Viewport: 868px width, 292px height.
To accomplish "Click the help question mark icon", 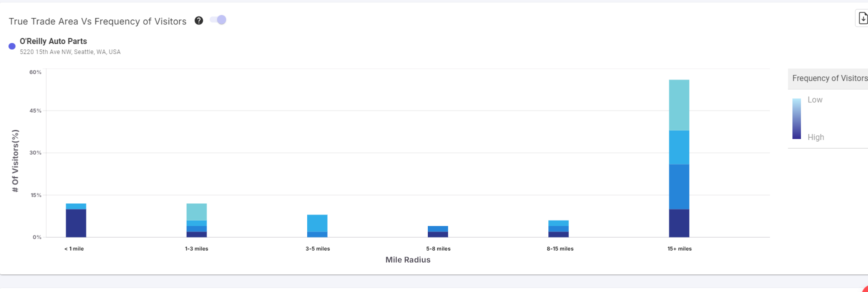I will [199, 20].
